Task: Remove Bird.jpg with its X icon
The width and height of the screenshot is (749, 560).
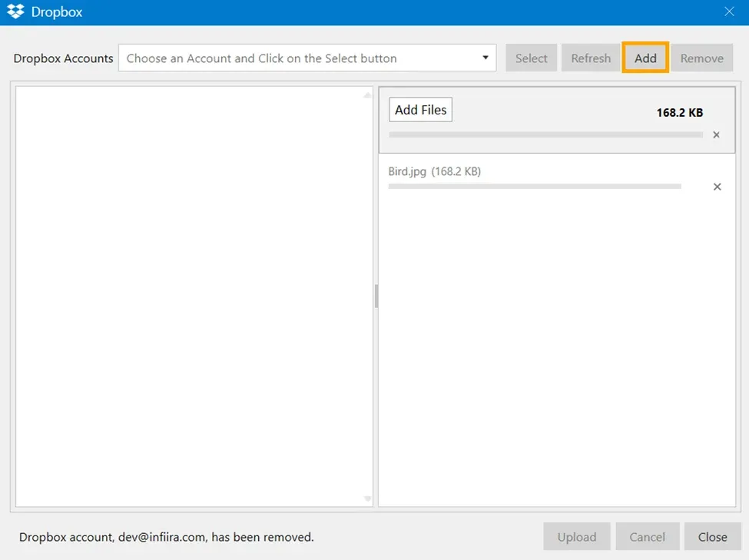Action: (x=717, y=187)
